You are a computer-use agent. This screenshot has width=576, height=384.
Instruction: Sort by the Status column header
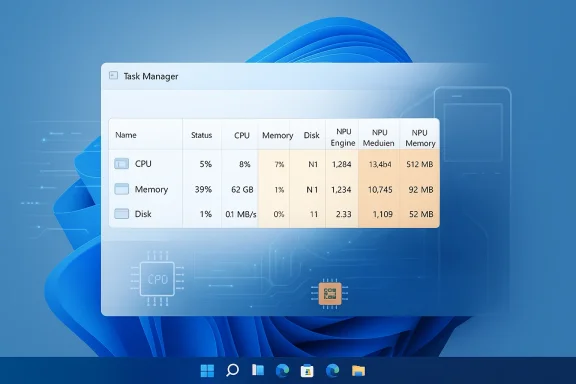(x=201, y=135)
